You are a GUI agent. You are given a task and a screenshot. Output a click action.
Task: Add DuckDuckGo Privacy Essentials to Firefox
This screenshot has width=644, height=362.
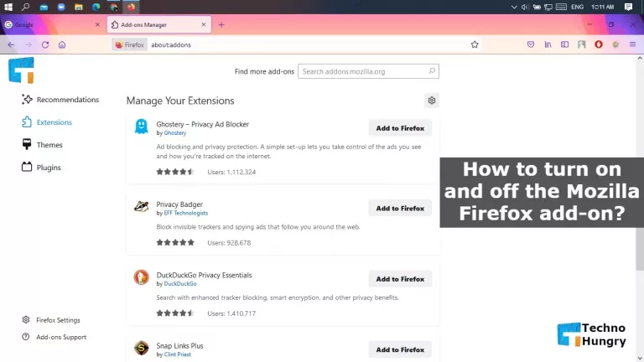[x=400, y=279]
